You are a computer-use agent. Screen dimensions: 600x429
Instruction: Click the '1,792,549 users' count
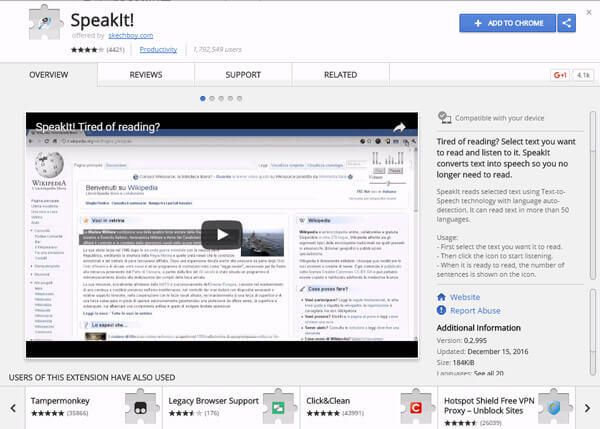[217, 49]
